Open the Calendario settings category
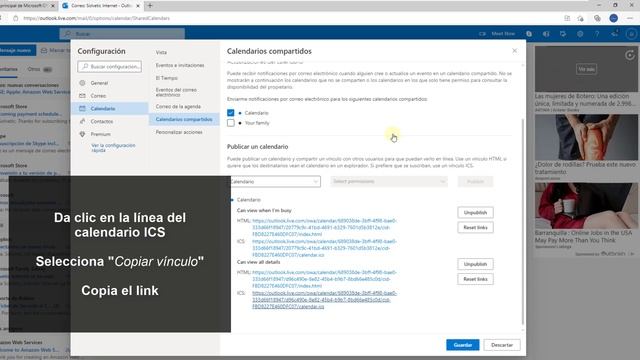640x360 pixels. tap(110, 109)
